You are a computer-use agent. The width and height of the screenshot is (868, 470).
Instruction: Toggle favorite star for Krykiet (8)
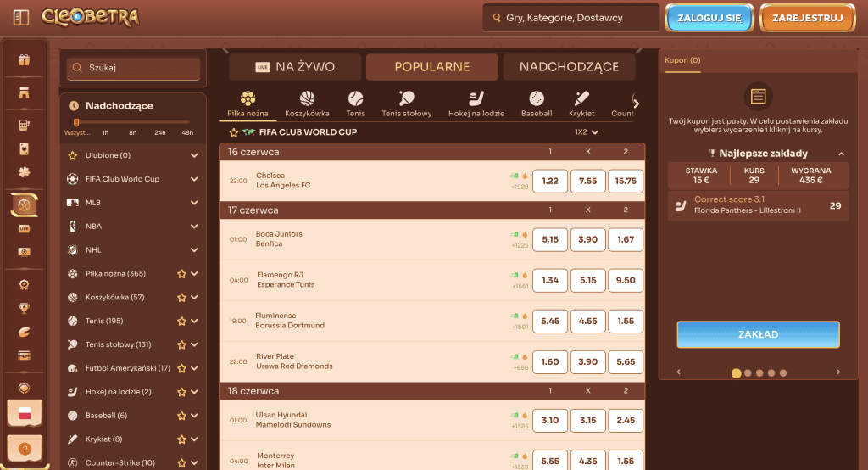coord(181,439)
